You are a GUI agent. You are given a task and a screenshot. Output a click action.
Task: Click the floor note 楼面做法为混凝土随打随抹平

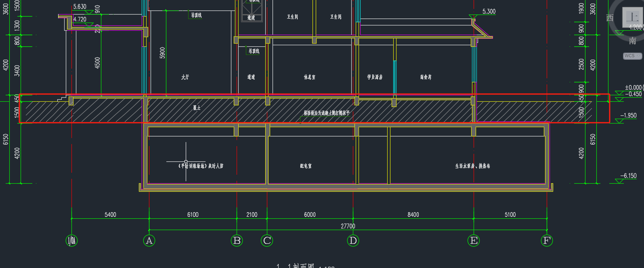pyautogui.click(x=327, y=113)
